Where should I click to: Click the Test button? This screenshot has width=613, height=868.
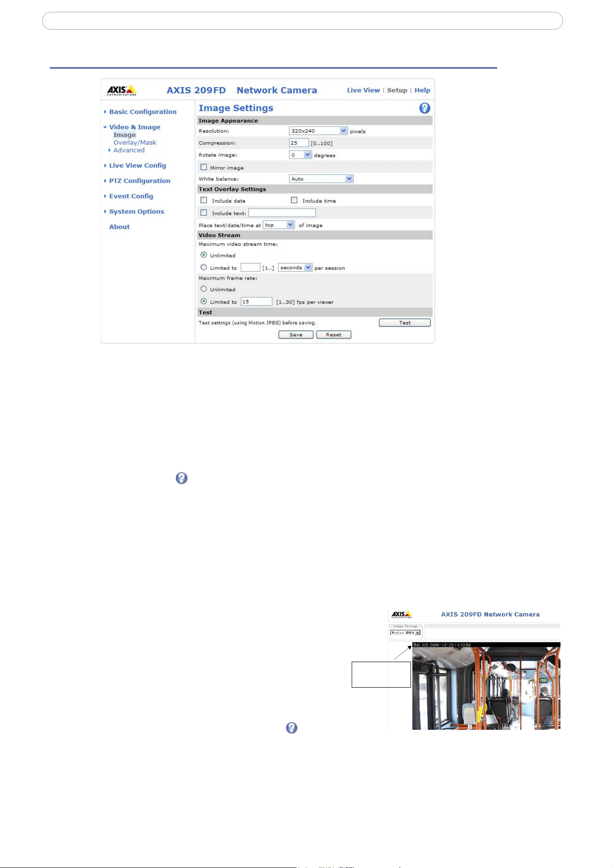pos(405,323)
